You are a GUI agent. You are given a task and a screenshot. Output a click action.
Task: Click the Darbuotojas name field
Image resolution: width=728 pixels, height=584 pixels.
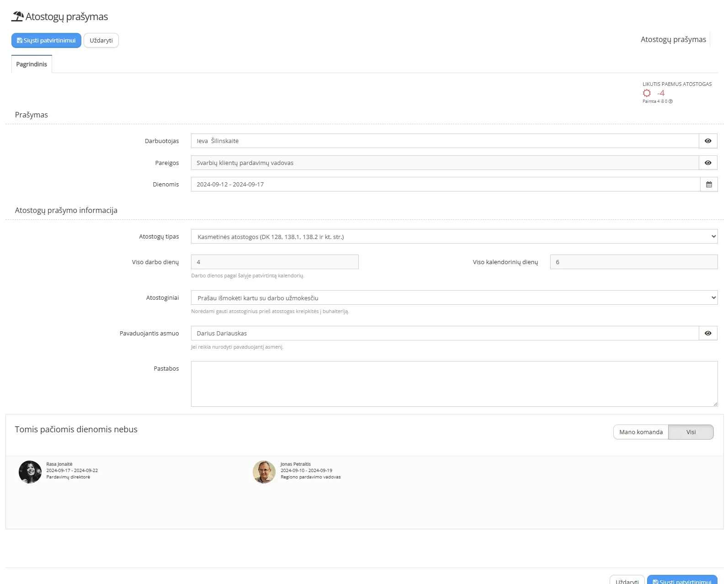pyautogui.click(x=444, y=141)
